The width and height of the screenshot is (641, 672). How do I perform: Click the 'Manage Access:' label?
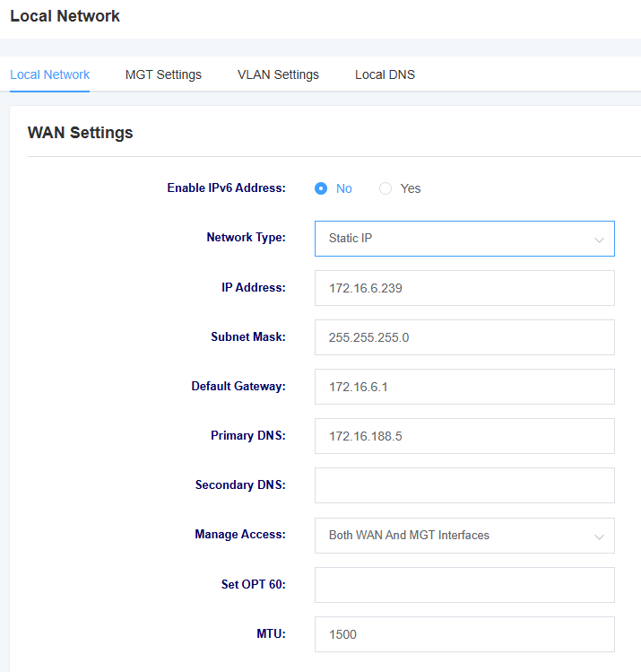(239, 534)
